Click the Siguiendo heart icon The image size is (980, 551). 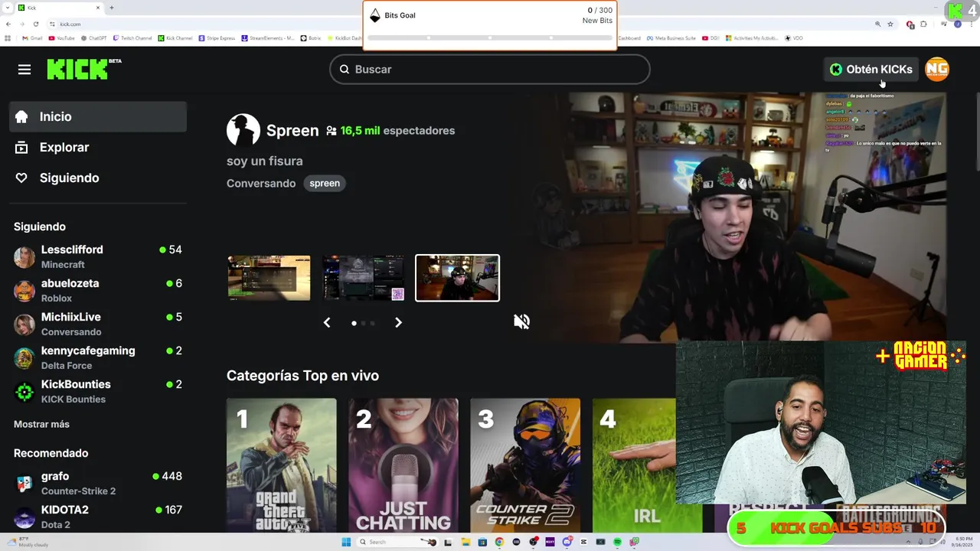pyautogui.click(x=21, y=178)
